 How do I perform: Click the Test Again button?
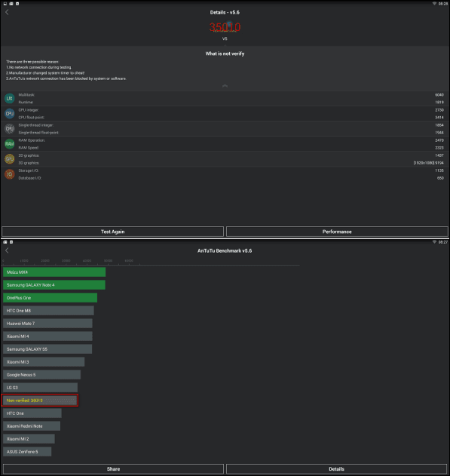(x=112, y=232)
